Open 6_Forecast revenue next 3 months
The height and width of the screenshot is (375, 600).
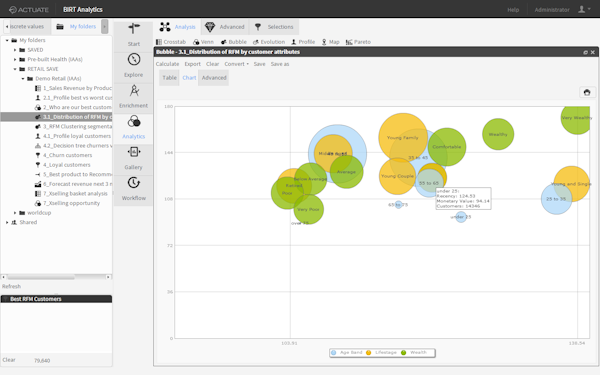(x=73, y=184)
